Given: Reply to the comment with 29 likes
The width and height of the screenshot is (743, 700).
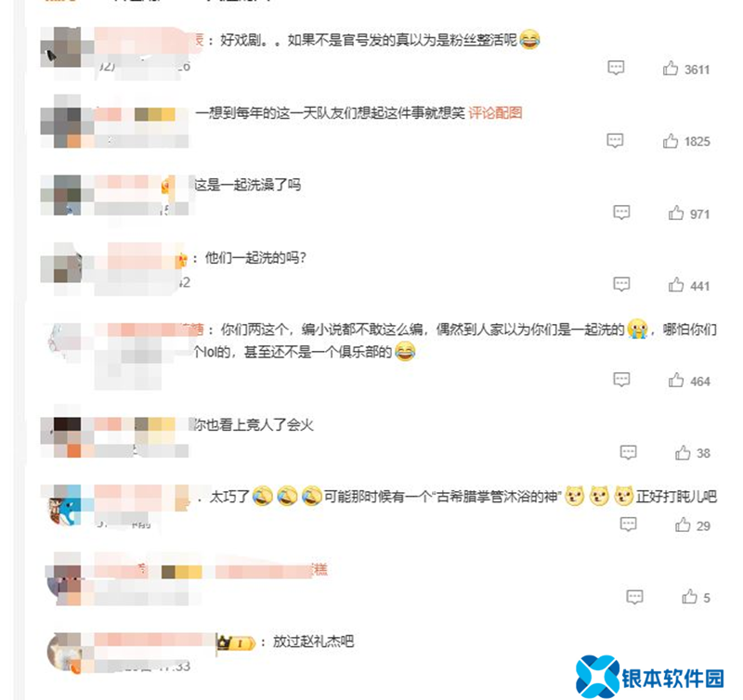Looking at the screenshot, I should (x=629, y=525).
